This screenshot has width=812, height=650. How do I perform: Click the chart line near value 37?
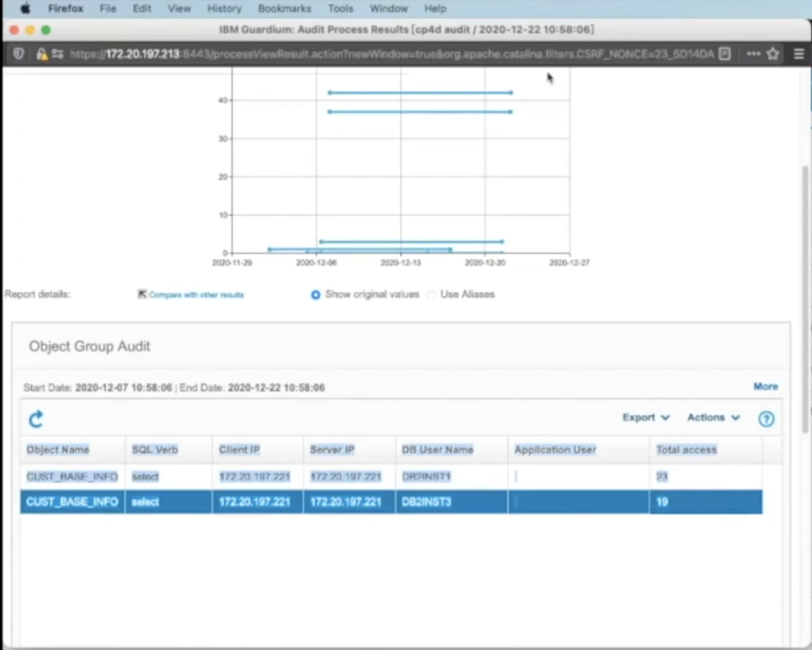coord(420,112)
